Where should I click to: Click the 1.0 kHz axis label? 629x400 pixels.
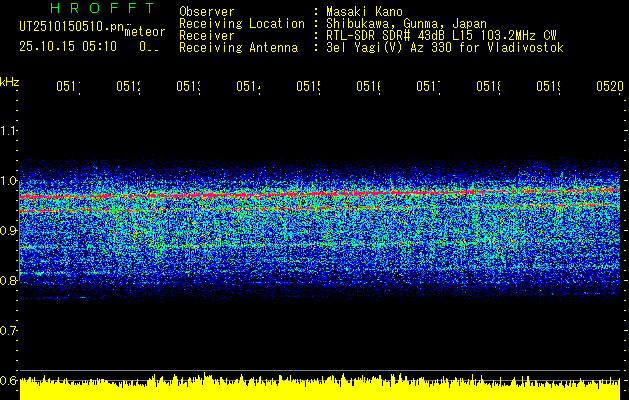(8, 181)
